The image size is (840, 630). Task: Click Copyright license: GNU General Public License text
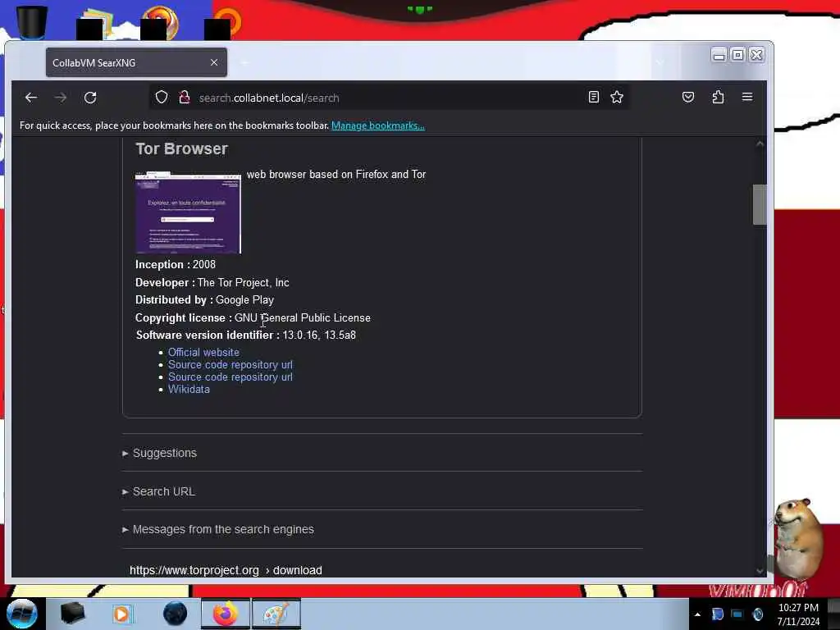pos(253,317)
